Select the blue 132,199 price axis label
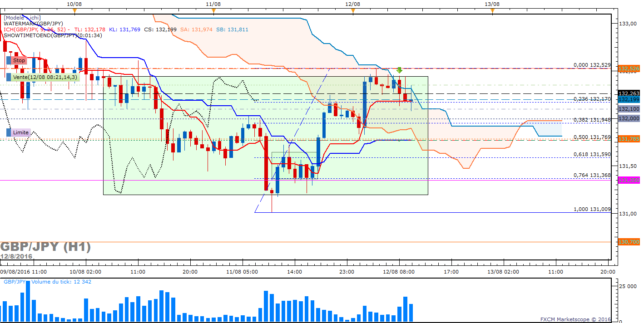Viewport: 644px width, 323px height. (x=629, y=99)
